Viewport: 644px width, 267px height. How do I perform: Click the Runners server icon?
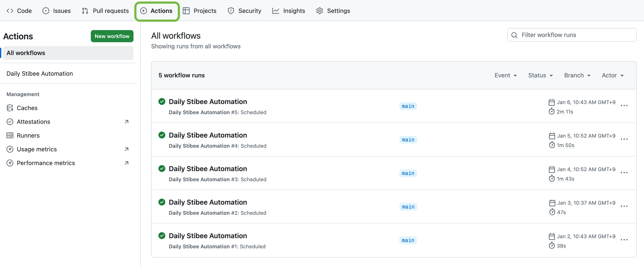tap(10, 135)
